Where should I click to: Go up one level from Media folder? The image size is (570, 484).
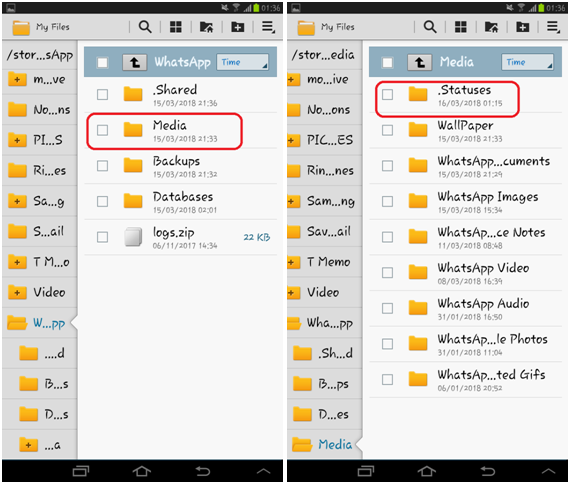tap(420, 63)
